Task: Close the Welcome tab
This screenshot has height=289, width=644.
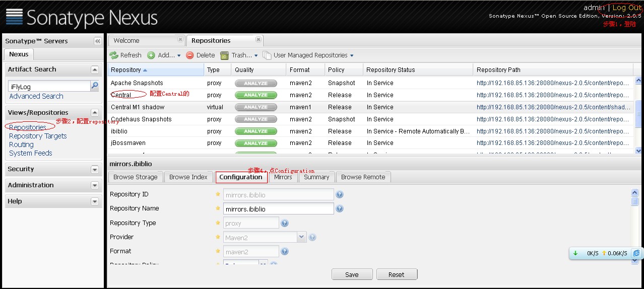Action: (x=180, y=39)
